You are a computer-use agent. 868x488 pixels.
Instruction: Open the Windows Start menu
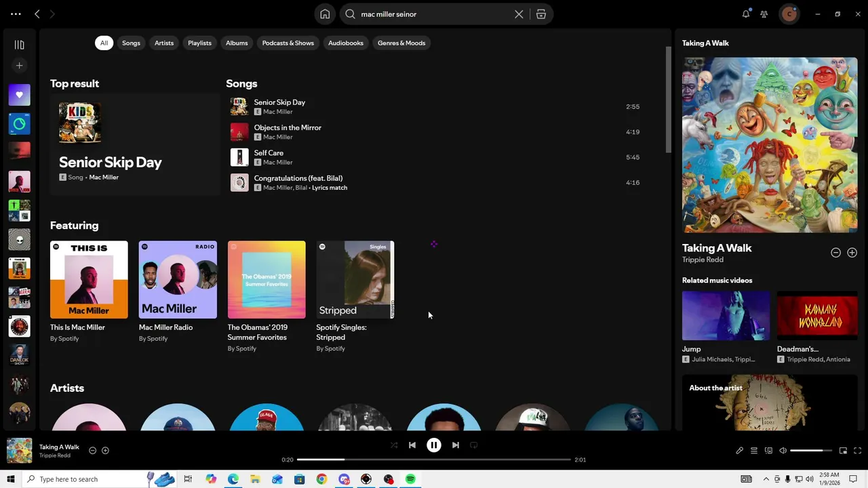[11, 479]
